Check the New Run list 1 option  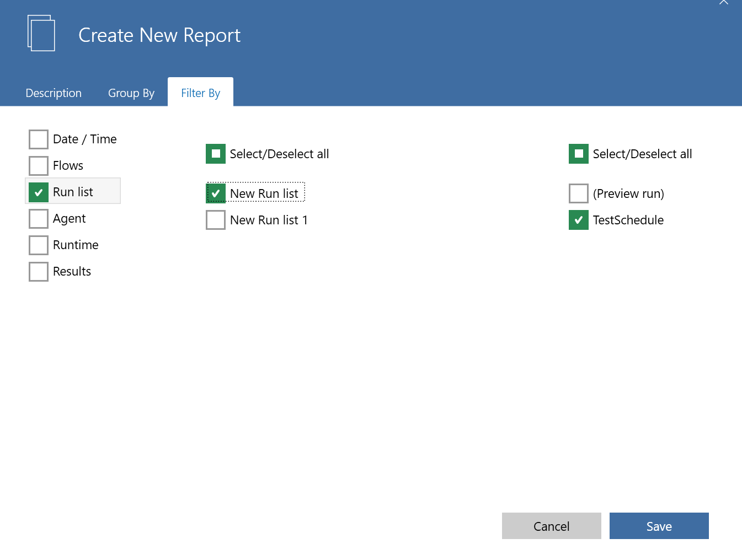click(x=215, y=219)
